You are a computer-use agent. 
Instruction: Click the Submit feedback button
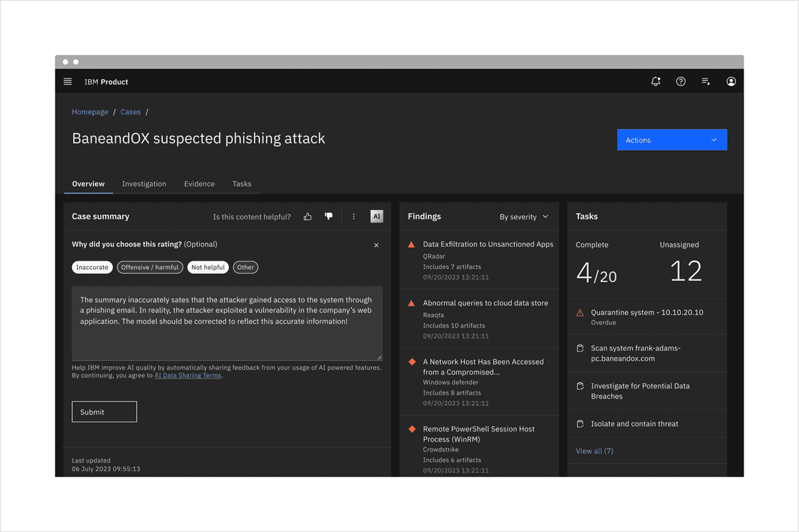click(104, 412)
